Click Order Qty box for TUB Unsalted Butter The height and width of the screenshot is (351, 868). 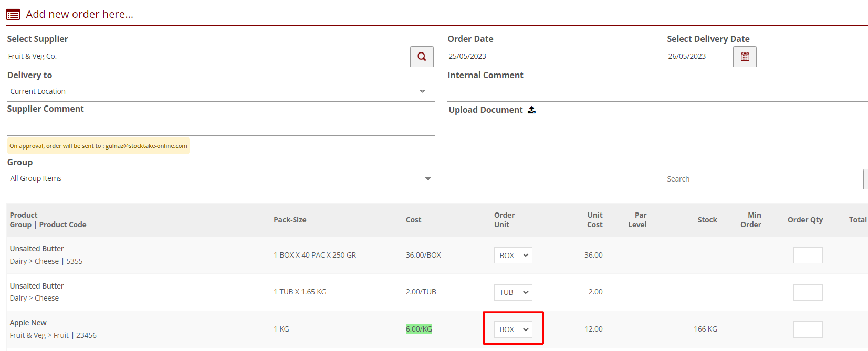[808, 292]
